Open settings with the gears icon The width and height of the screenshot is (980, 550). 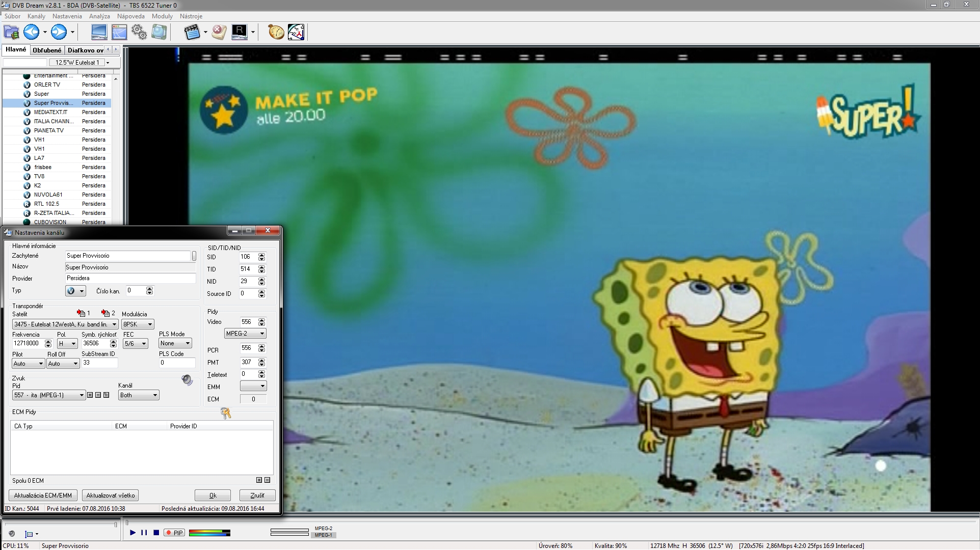coord(139,32)
